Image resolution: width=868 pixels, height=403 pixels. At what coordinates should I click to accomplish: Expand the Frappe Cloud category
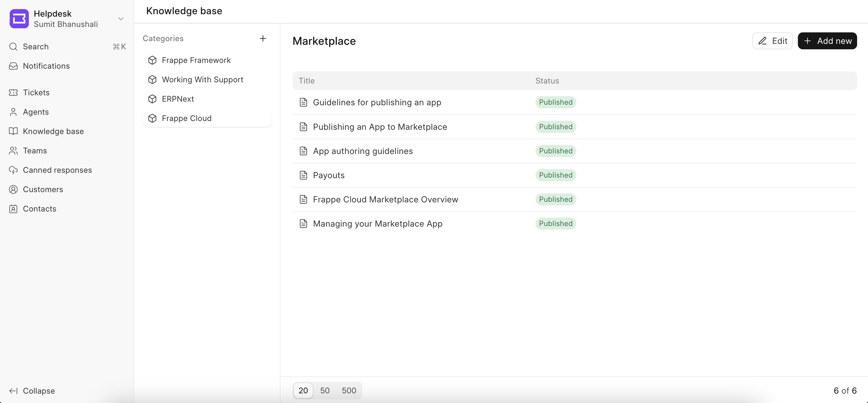[186, 118]
